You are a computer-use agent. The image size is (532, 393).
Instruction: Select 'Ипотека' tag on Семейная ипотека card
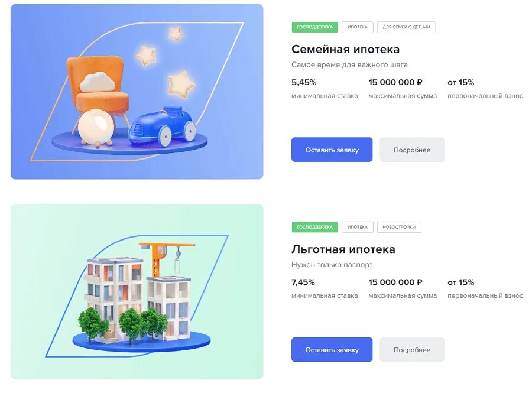point(358,27)
